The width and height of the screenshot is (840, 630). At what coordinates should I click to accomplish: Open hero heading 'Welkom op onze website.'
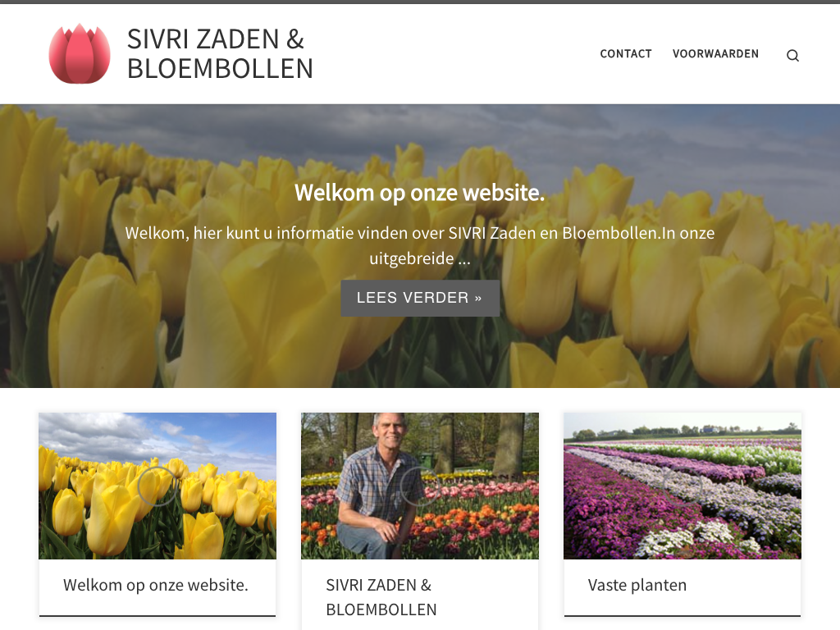coord(420,193)
